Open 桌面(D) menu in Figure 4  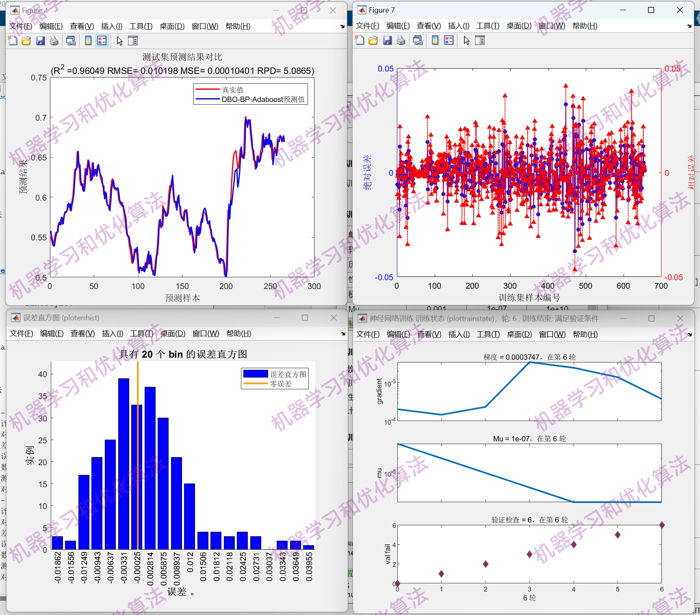click(x=172, y=26)
